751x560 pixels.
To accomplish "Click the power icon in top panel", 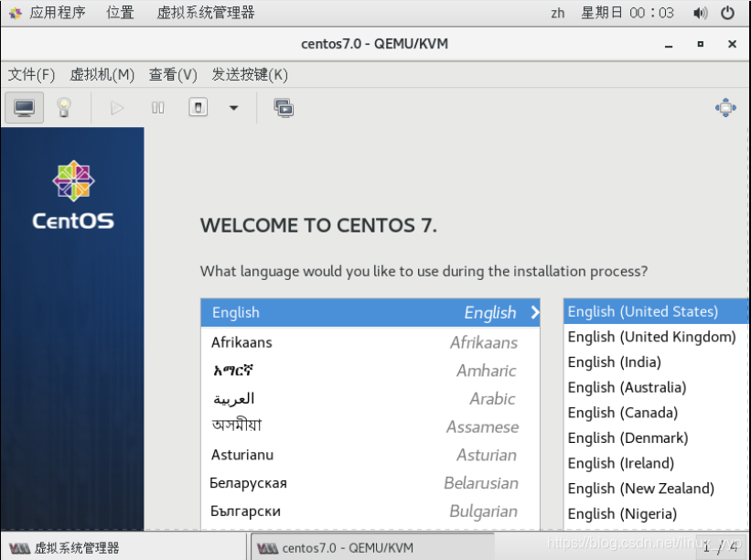I will click(x=727, y=13).
